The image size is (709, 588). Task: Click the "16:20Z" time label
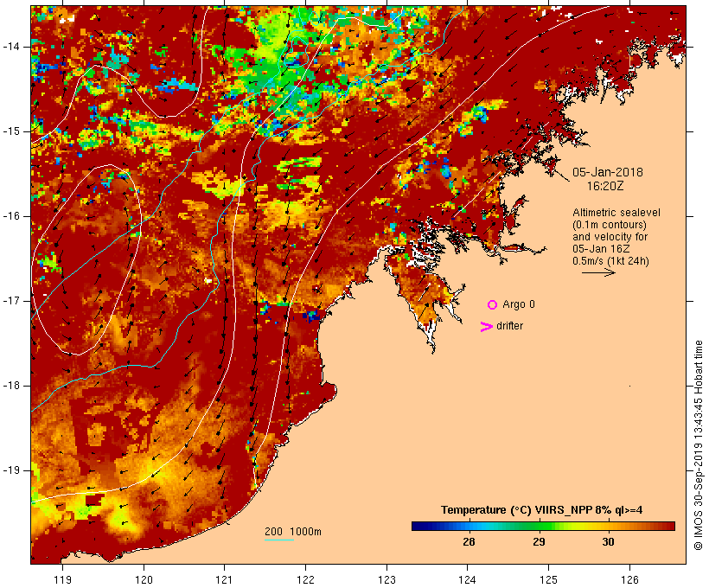(605, 186)
